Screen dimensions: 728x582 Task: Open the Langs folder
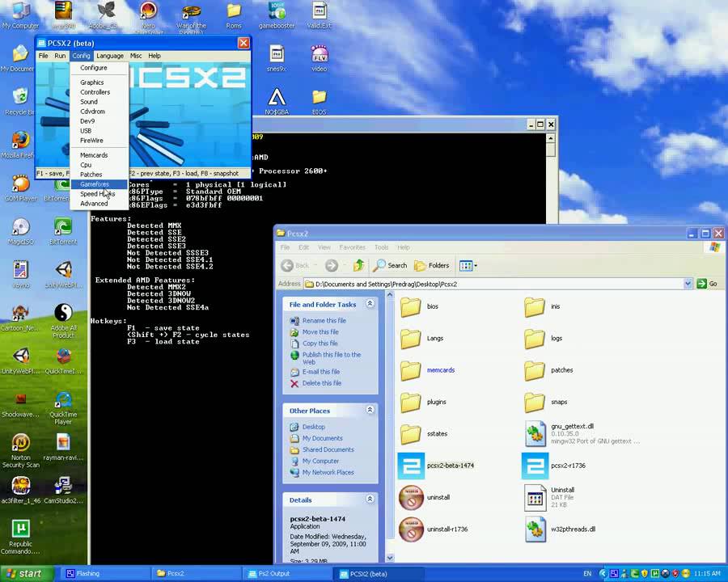(x=410, y=339)
